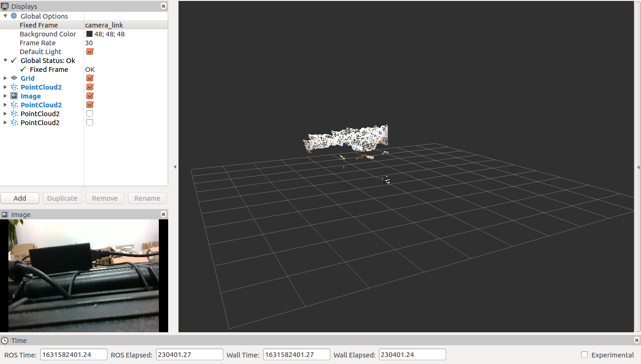Click the first PointCloud2 display icon
641x364 pixels.
14,87
